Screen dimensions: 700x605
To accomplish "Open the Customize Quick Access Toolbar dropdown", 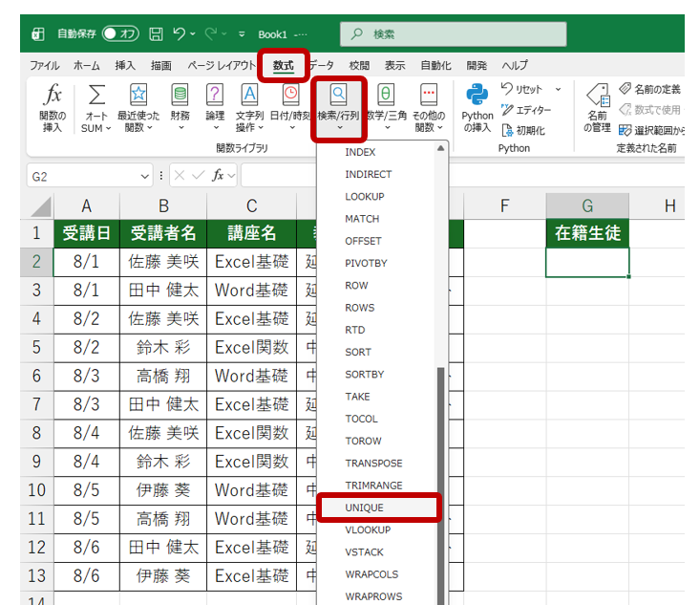I will tap(242, 34).
